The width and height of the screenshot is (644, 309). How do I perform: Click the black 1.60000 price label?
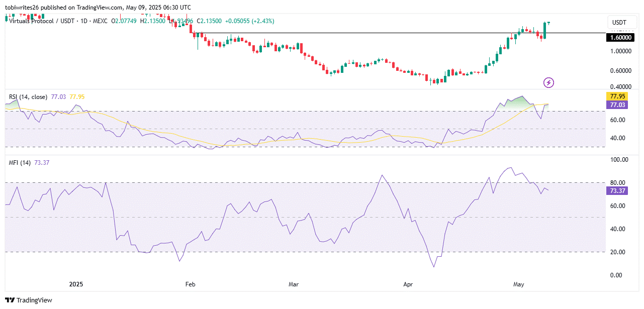621,38
